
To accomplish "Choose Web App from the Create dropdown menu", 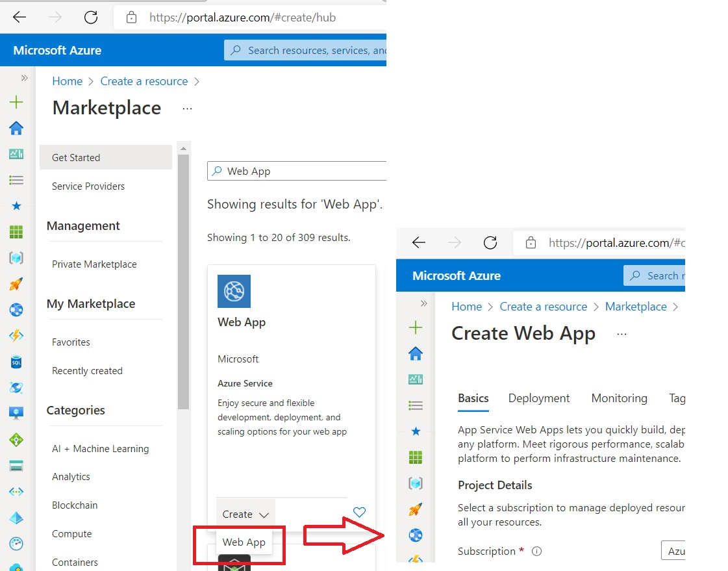I will 244,542.
